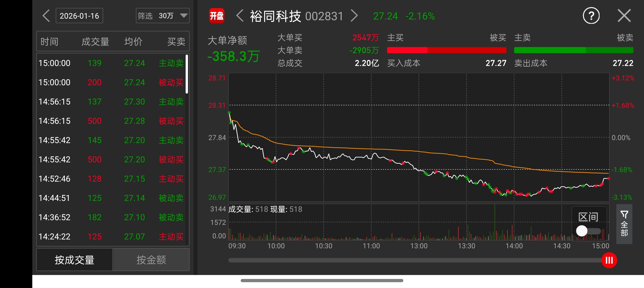Go to next stock with right chevron
This screenshot has width=644, height=288.
click(x=354, y=16)
